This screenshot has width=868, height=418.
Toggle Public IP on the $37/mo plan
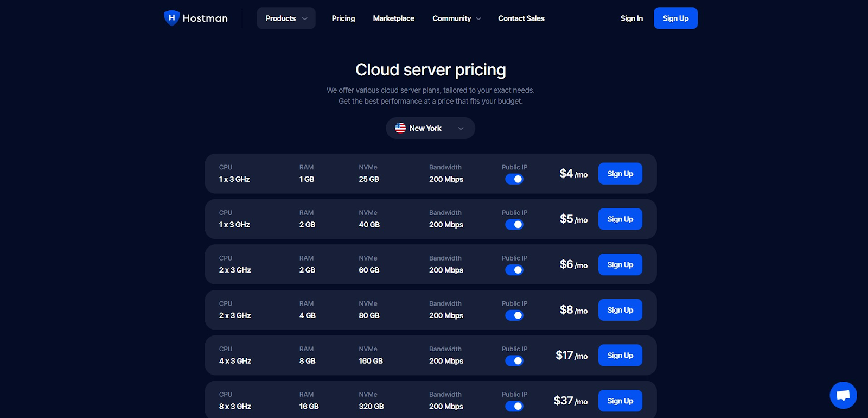(x=514, y=406)
